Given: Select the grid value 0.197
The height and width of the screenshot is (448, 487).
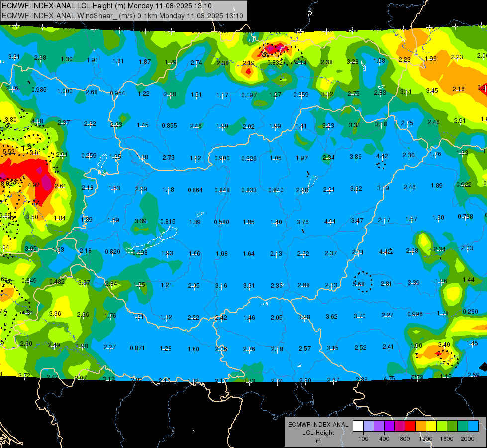Looking at the screenshot, I should tap(249, 95).
